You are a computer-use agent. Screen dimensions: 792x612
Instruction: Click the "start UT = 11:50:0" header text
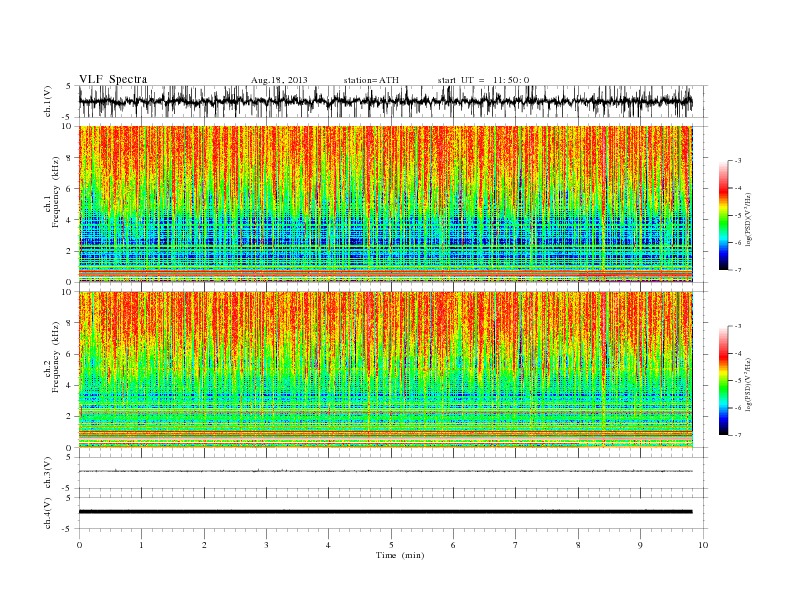pyautogui.click(x=483, y=80)
